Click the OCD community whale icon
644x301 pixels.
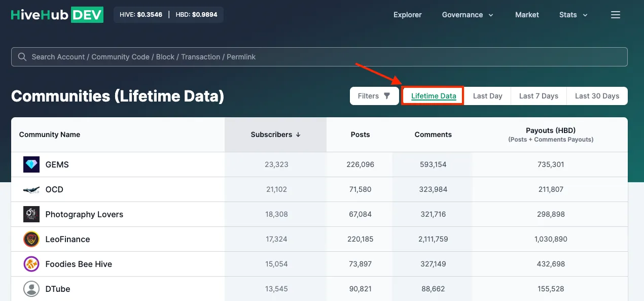31,189
